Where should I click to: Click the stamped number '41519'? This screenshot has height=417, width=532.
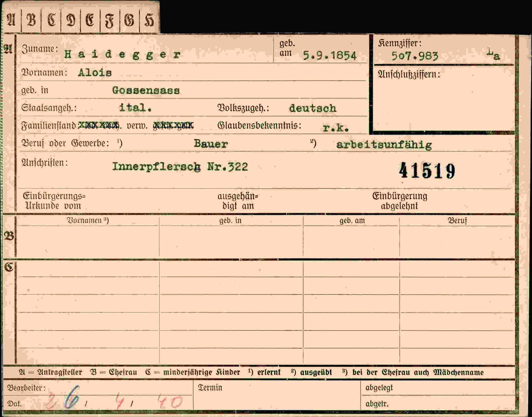(427, 171)
